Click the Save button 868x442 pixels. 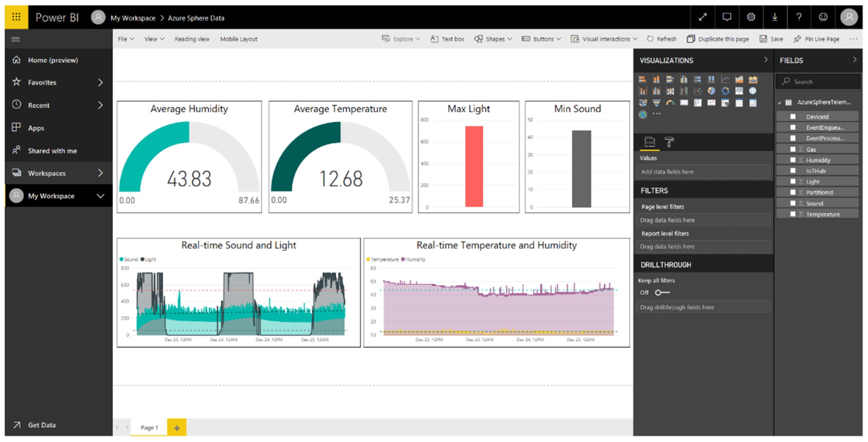click(x=771, y=39)
